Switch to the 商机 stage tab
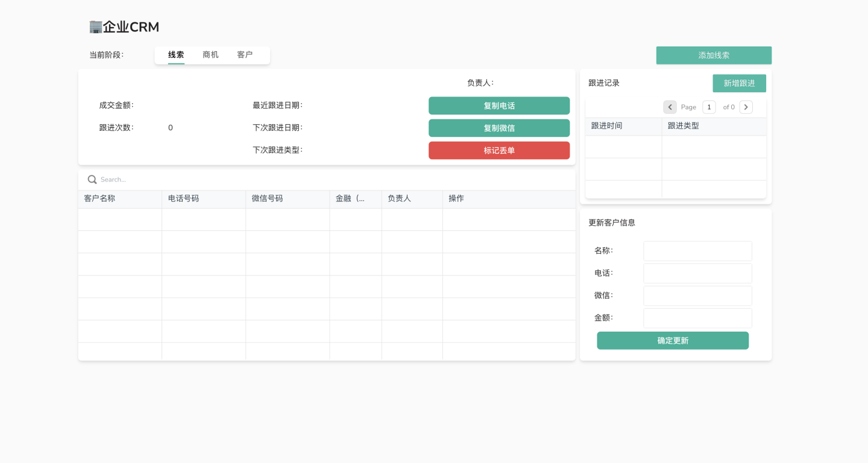Image resolution: width=868 pixels, height=463 pixels. (x=210, y=55)
